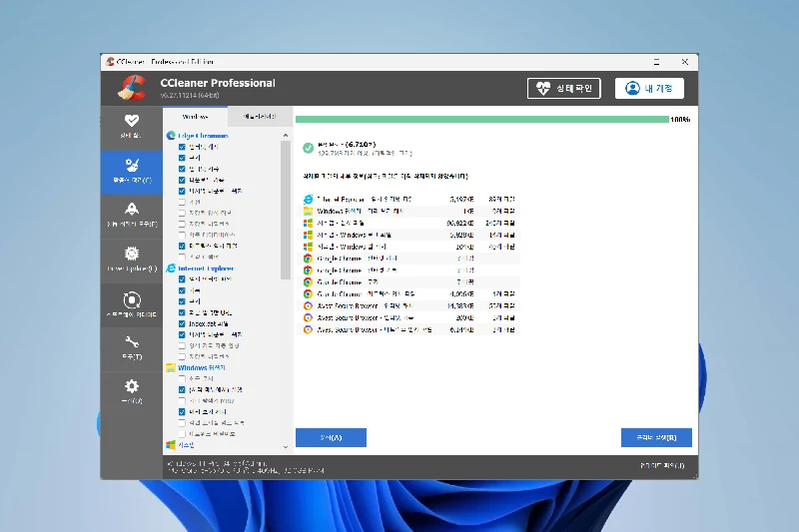Uncheck the first checkbox under Edge Chromium
The image size is (799, 532).
point(182,147)
